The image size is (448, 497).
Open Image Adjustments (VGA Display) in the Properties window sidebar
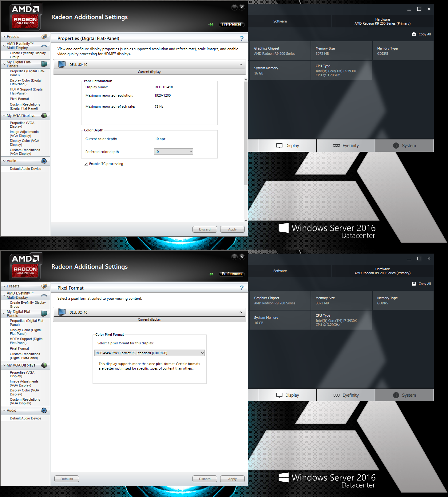(24, 134)
